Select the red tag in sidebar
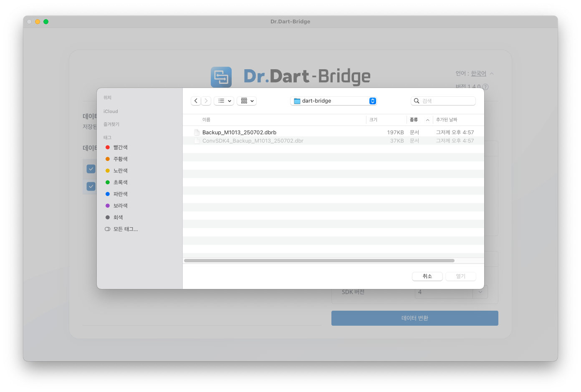Viewport: 581px width, 392px height. (120, 147)
